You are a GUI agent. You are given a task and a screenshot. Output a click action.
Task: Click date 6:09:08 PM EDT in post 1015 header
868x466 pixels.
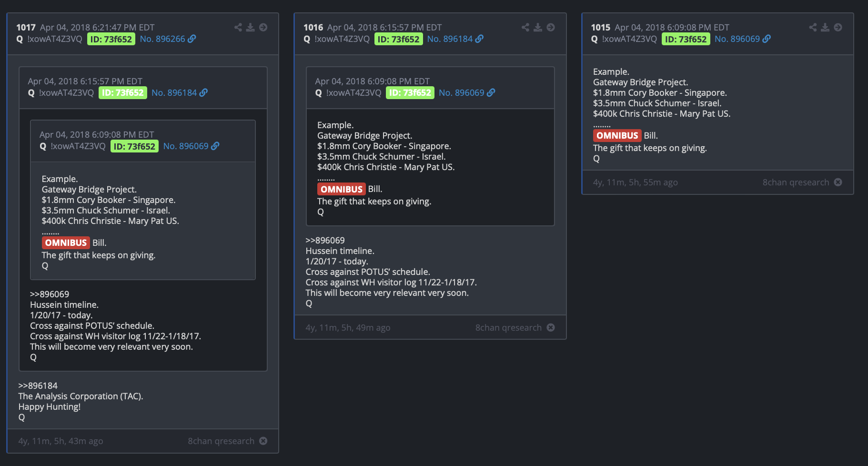672,27
